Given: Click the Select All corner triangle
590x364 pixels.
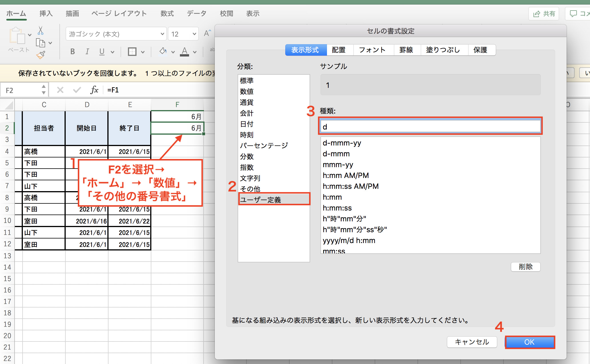Looking at the screenshot, I should pos(9,105).
